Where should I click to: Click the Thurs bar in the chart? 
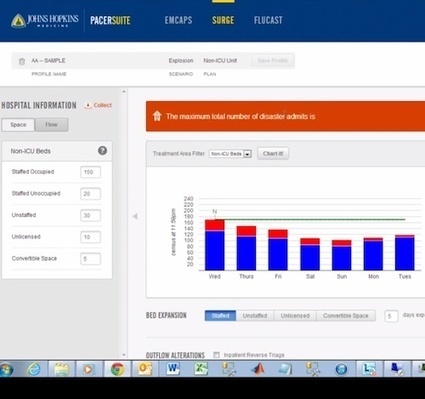(246, 248)
